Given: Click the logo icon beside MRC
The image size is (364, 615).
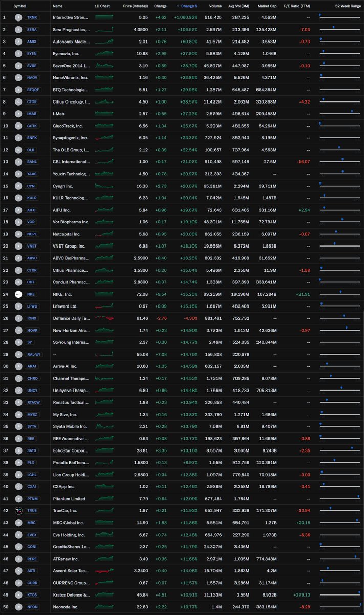Looking at the screenshot, I should (x=18, y=523).
